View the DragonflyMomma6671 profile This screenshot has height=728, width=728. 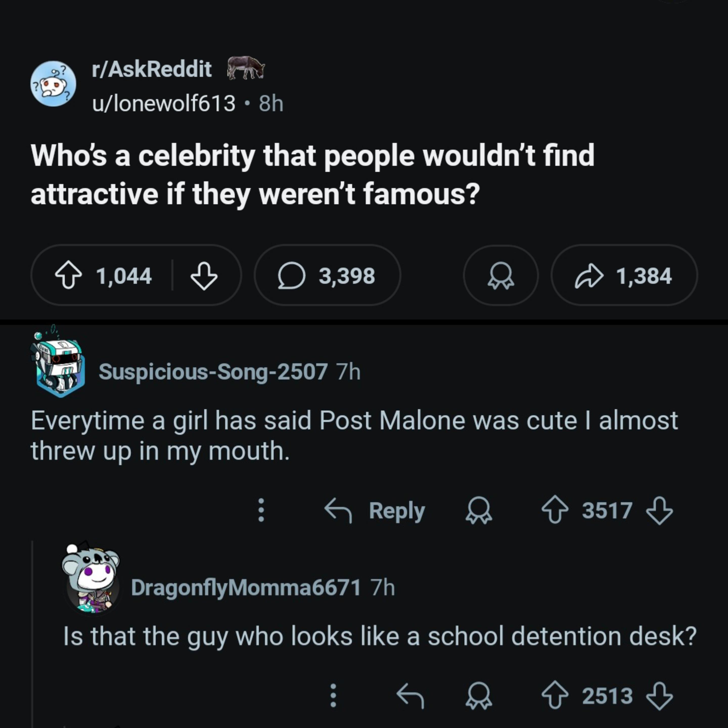coord(246,587)
